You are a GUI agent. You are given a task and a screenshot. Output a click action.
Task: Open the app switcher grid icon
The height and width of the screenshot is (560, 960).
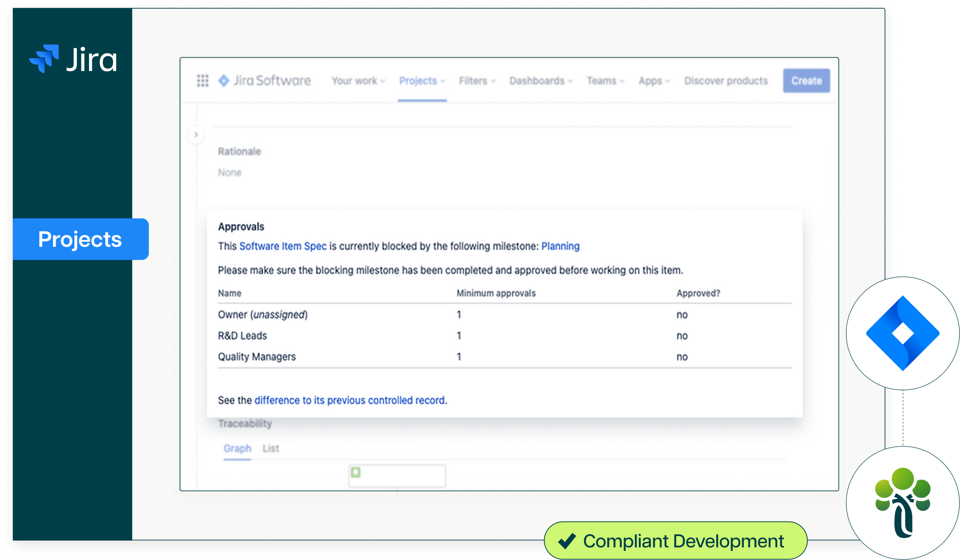pos(203,81)
